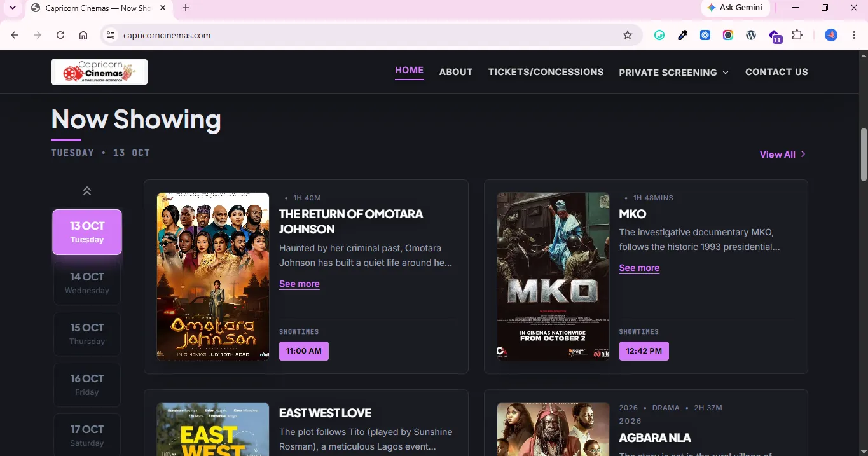Screen dimensions: 868x456
Task: Open the CONTACT US page
Action: (776, 72)
